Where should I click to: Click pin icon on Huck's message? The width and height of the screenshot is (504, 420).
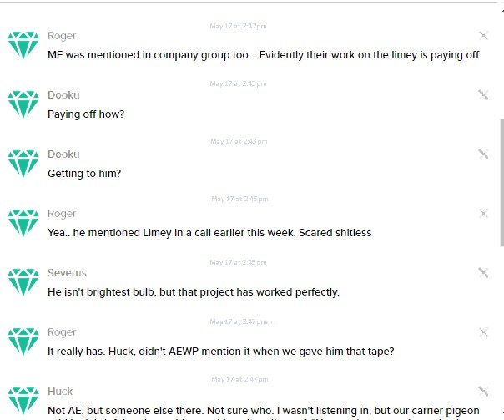coord(483,391)
